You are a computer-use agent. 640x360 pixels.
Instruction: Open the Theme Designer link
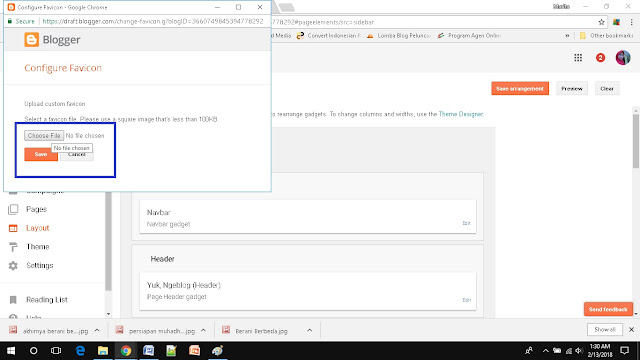point(461,114)
